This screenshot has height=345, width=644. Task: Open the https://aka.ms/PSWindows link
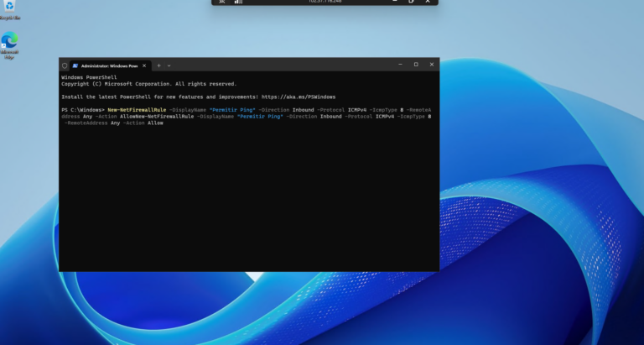(x=299, y=97)
